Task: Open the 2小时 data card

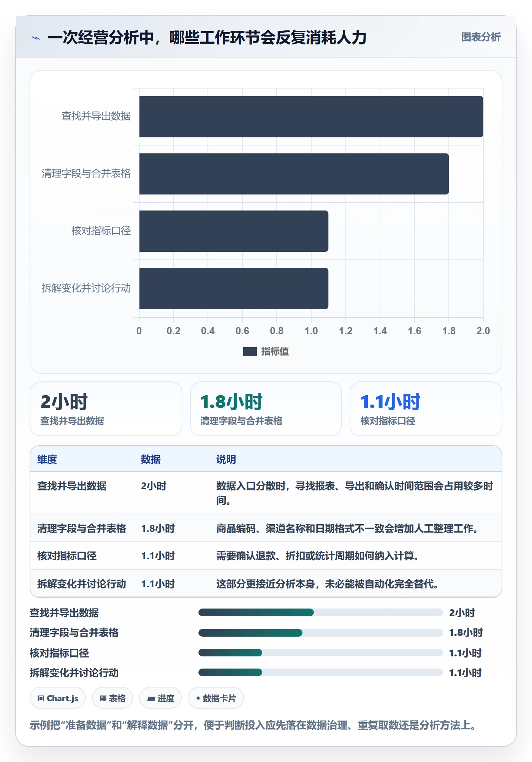Action: point(106,409)
